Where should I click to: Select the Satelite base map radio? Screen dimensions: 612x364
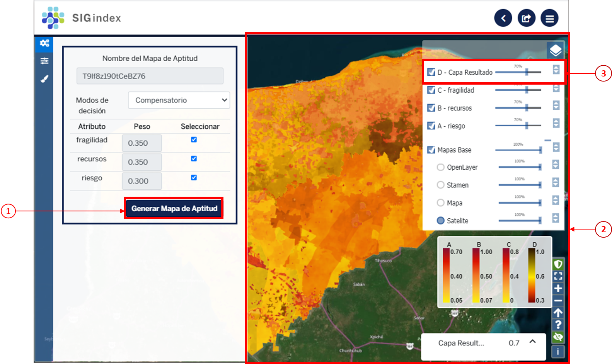click(440, 221)
